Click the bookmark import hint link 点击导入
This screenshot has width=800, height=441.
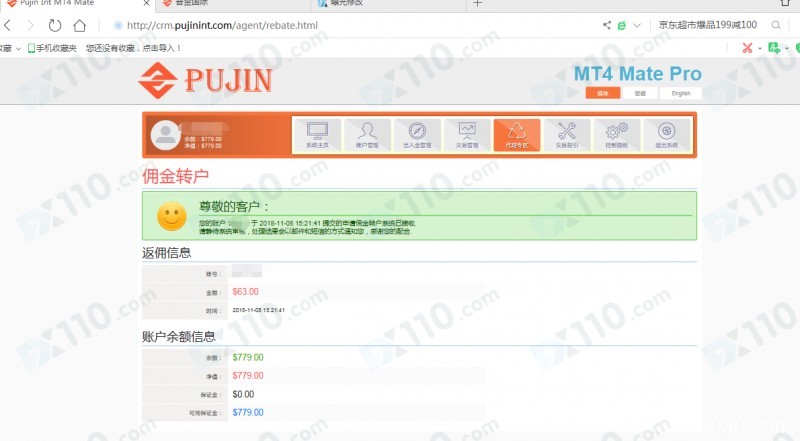162,48
